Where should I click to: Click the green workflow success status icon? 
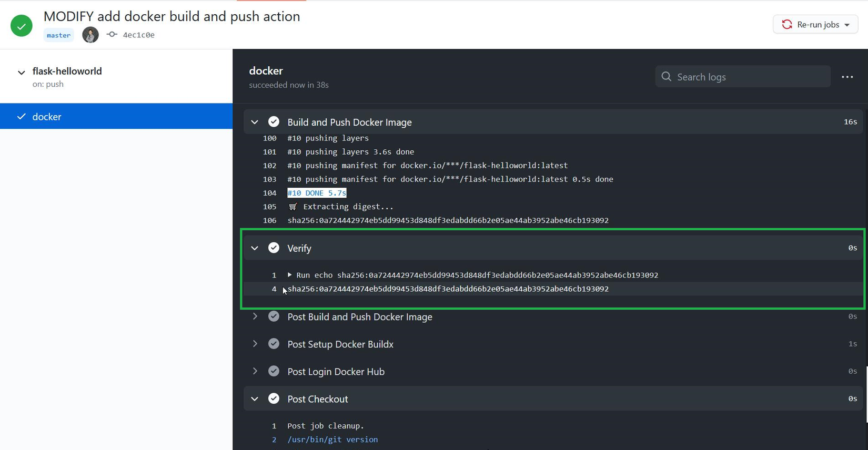22,25
